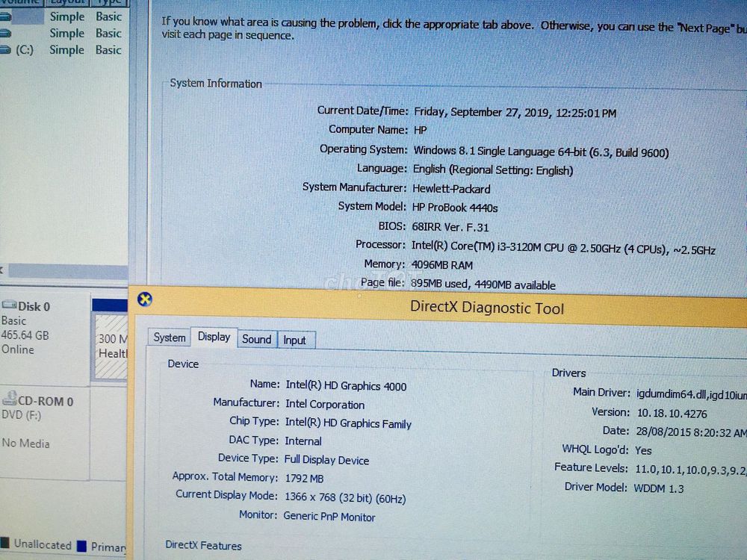Click the 'No Media' text under CD-ROM 0

(x=25, y=443)
